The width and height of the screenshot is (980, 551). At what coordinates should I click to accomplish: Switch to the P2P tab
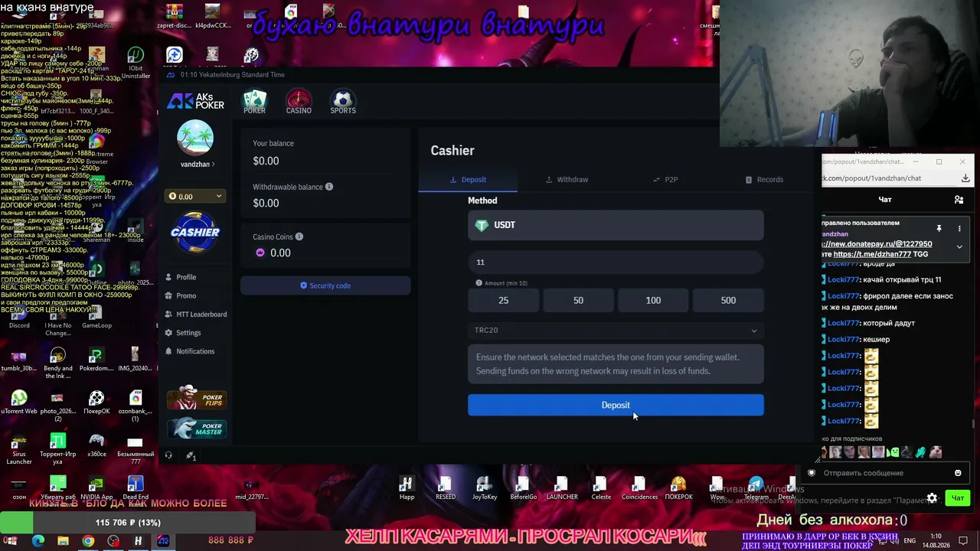pos(665,180)
